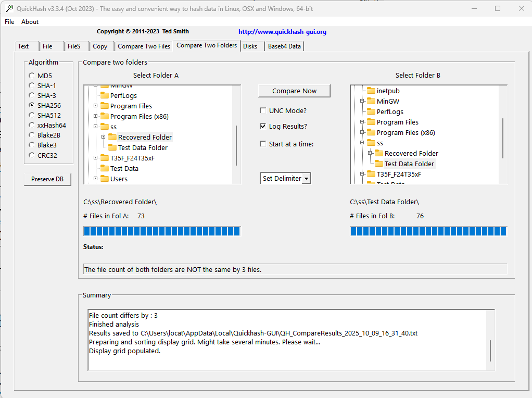Click the Folder A progress bar
Image resolution: width=532 pixels, height=398 pixels.
pos(161,231)
